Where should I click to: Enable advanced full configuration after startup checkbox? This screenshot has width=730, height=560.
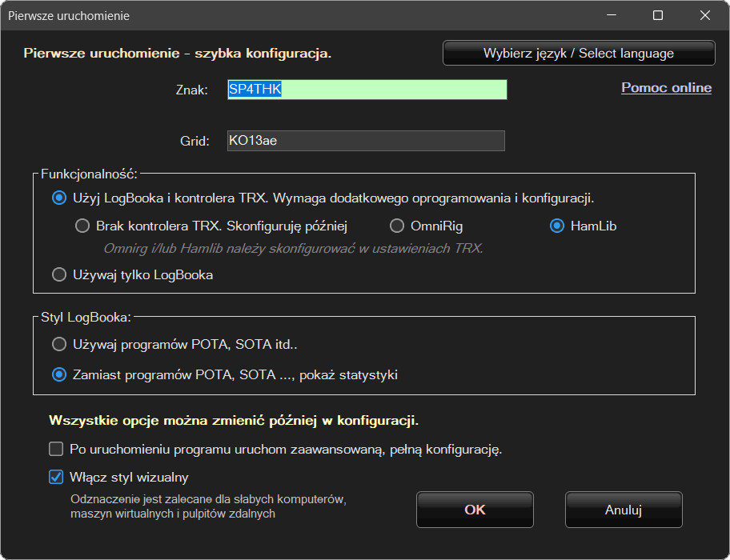click(56, 449)
